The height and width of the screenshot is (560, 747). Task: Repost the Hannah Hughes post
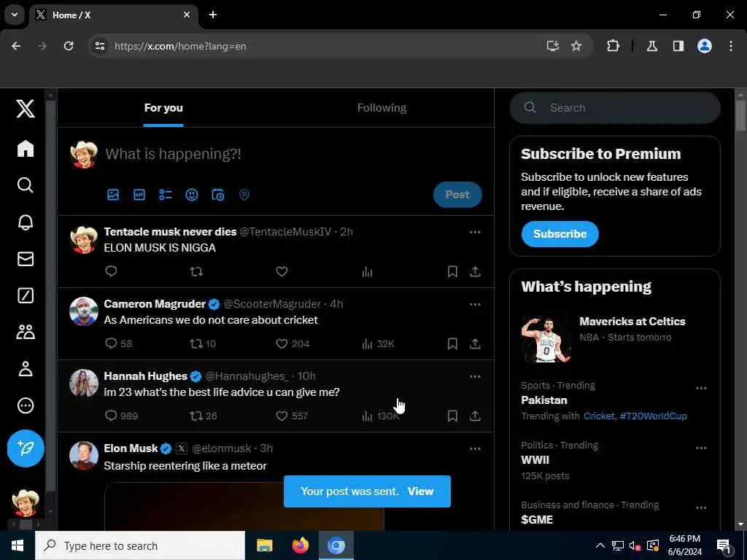[196, 416]
